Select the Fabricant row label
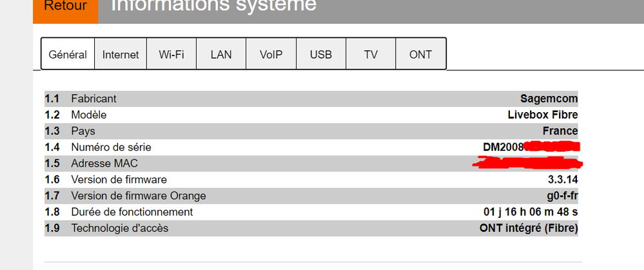 [x=93, y=99]
